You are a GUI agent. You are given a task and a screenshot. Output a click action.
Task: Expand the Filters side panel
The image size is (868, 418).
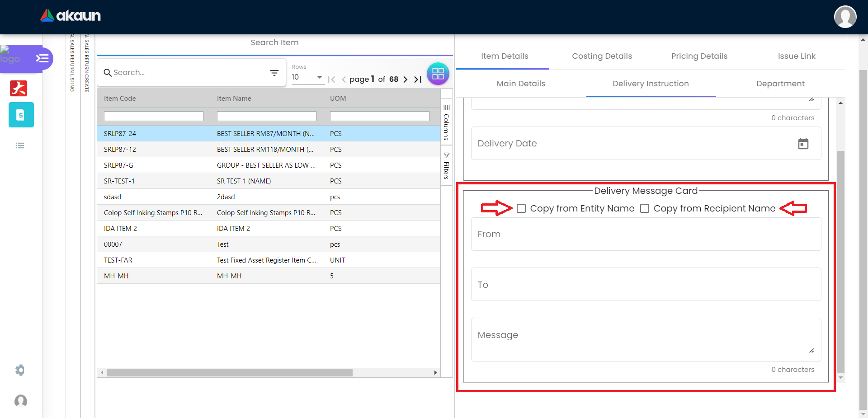[446, 166]
